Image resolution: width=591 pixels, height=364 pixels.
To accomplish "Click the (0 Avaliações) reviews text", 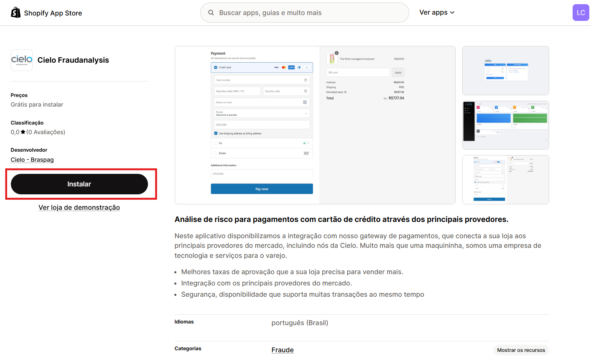I will [x=46, y=132].
